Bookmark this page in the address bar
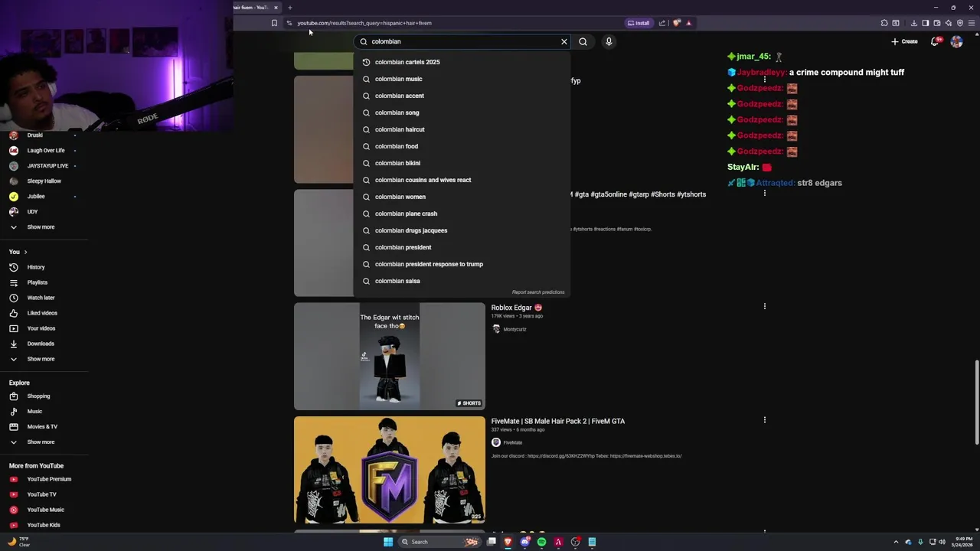 coord(274,23)
